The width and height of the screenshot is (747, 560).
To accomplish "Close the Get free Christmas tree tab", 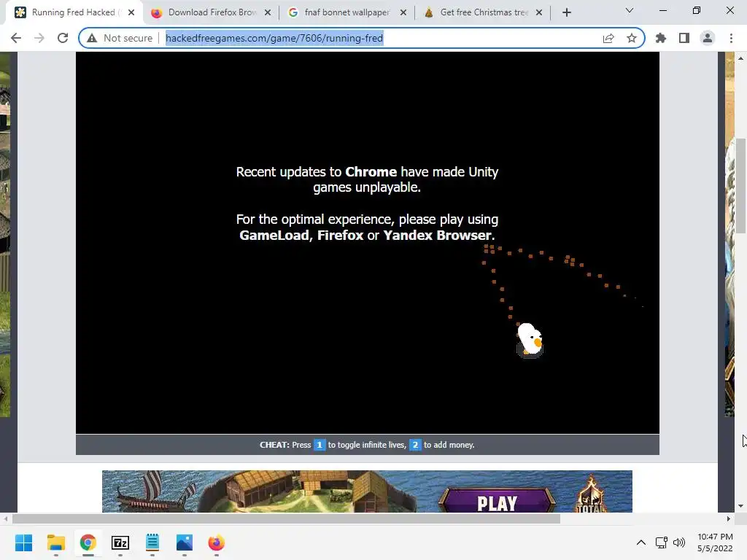I will coord(539,13).
